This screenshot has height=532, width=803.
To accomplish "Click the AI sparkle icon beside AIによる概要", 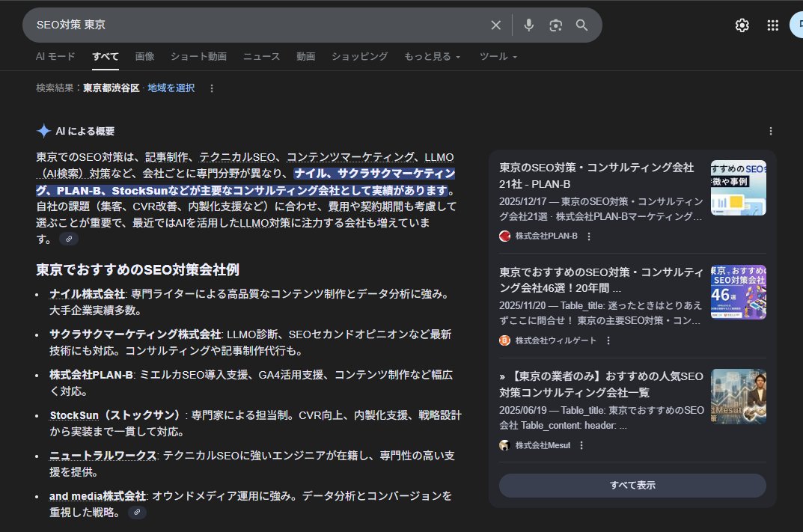I will point(42,130).
